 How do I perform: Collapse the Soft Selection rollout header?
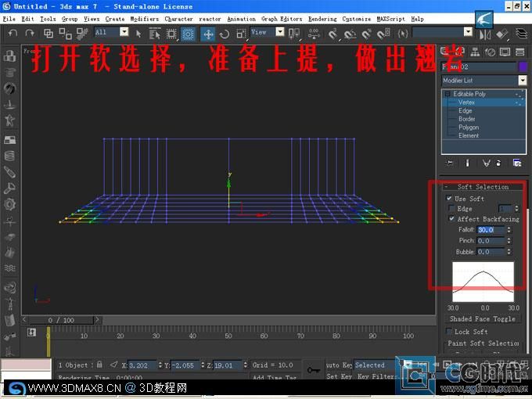[x=483, y=187]
